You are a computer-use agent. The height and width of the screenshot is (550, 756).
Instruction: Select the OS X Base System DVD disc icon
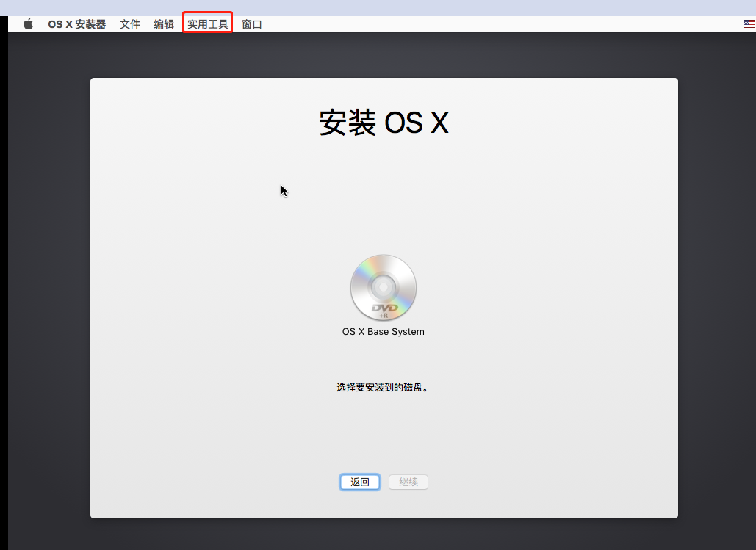[384, 287]
